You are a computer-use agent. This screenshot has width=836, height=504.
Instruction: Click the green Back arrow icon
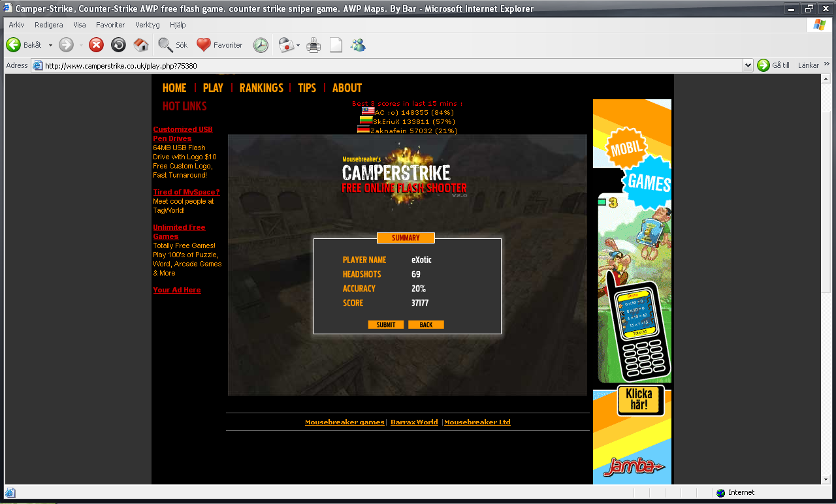click(x=13, y=45)
